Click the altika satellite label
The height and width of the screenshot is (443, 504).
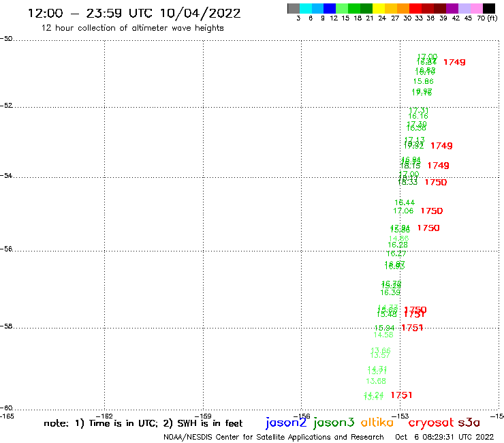pos(377,423)
